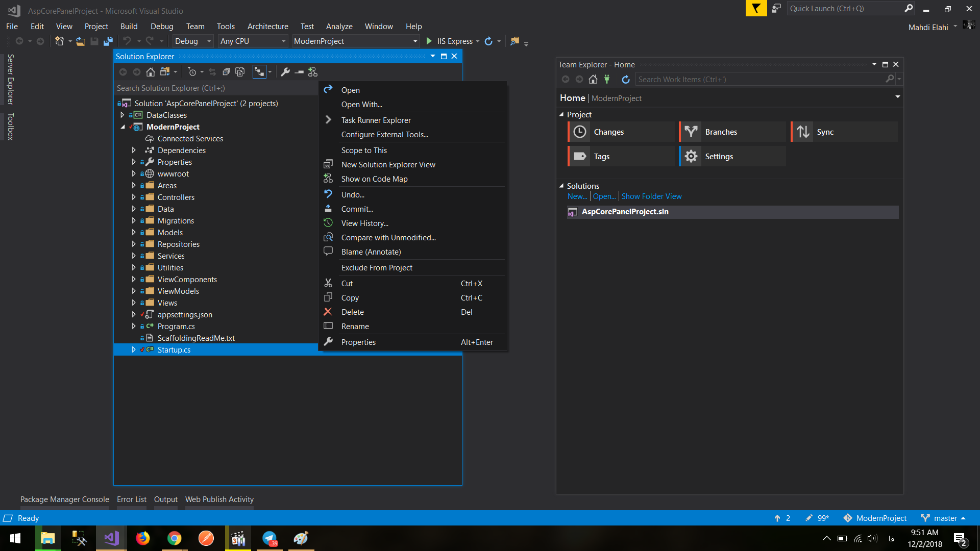The height and width of the screenshot is (551, 980).
Task: Click View Class Diagram icon in Solution Explorer
Action: [313, 72]
